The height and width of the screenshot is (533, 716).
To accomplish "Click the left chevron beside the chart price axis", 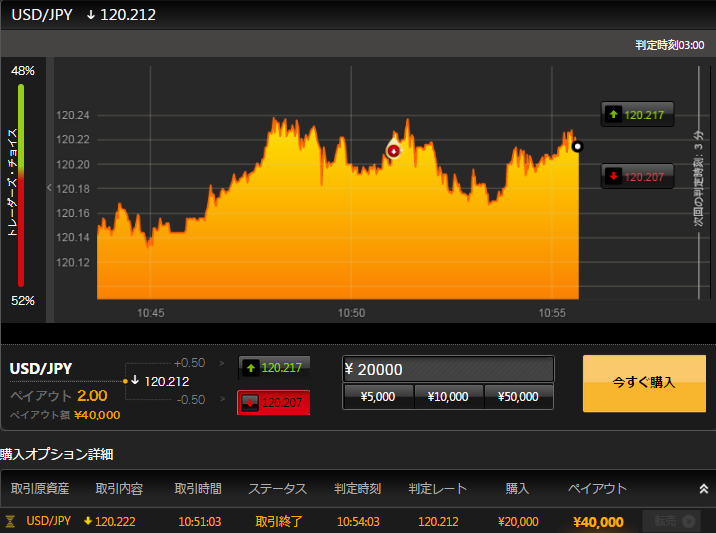I will coord(49,188).
